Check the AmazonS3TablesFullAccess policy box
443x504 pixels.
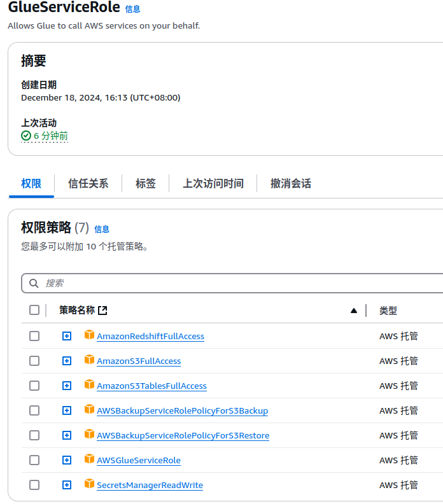coord(34,386)
